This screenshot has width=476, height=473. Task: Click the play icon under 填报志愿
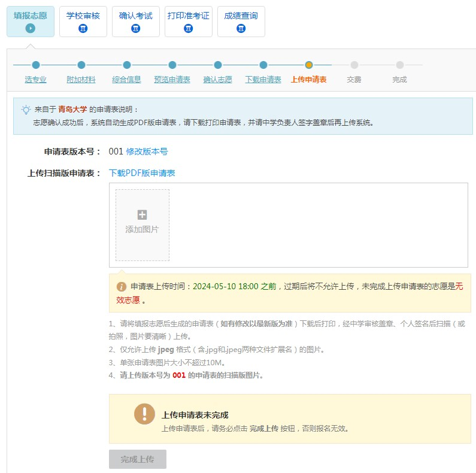click(31, 28)
